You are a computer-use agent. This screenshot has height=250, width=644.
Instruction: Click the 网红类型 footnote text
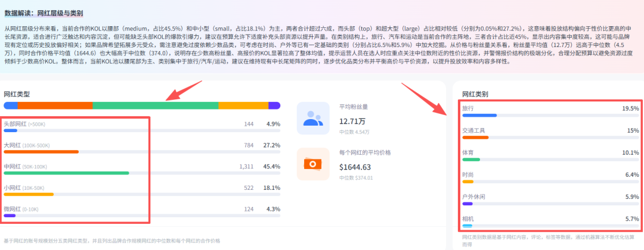[112, 241]
